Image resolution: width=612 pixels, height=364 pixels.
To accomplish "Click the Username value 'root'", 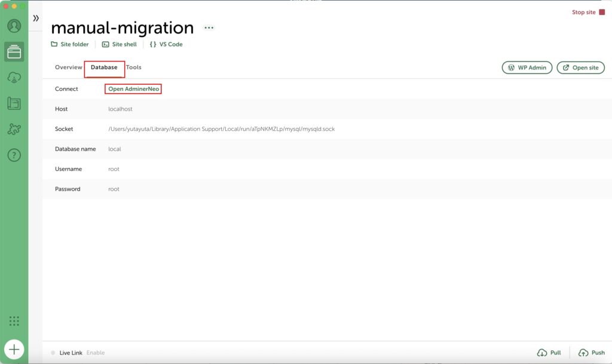I will click(114, 169).
